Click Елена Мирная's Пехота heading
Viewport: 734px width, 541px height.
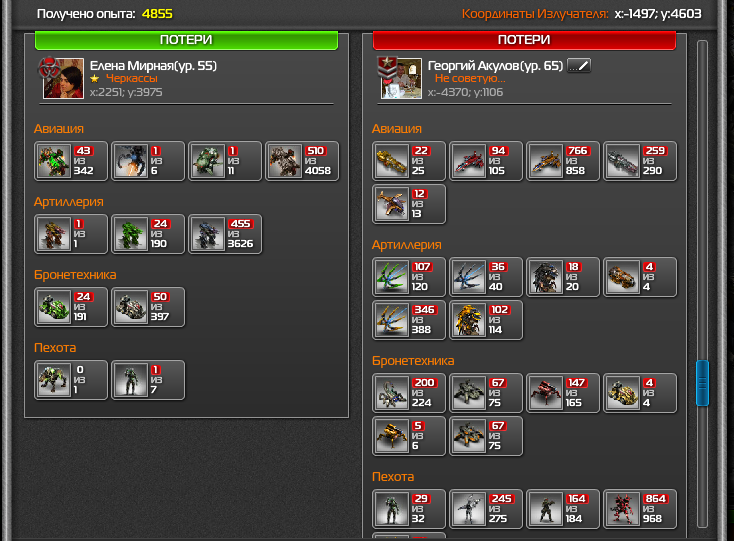click(x=55, y=348)
